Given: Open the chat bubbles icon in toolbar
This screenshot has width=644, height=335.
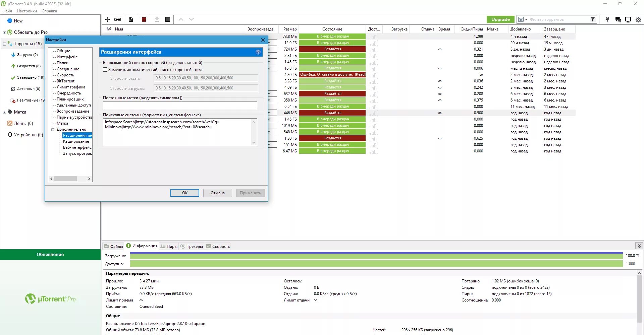Looking at the screenshot, I should coord(618,19).
